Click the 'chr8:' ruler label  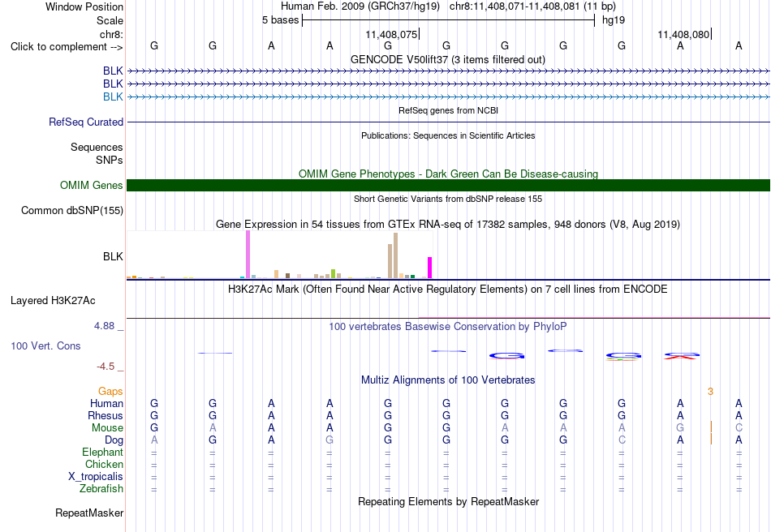[111, 34]
